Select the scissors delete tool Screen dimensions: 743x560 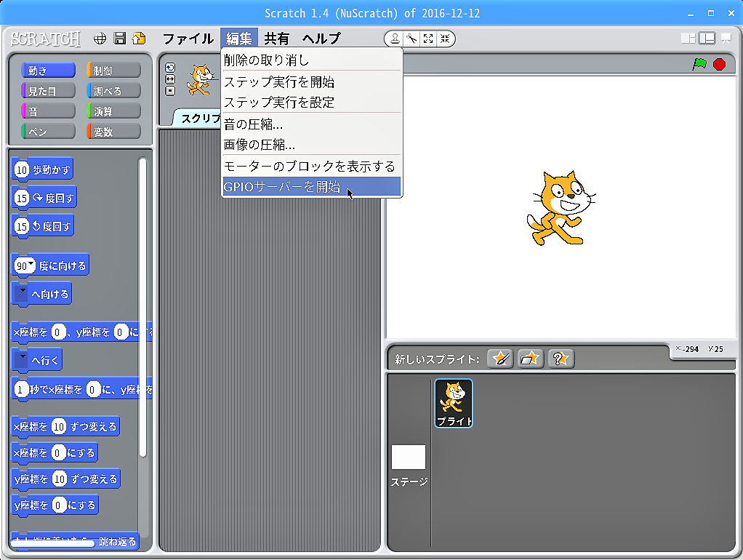pos(411,39)
